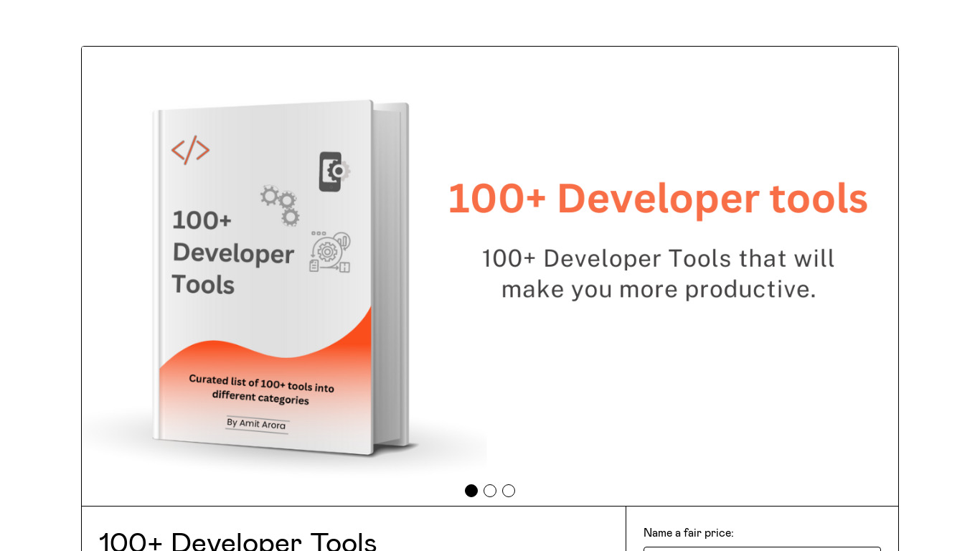Click the "100+ Developer Tools" product title

tap(237, 541)
